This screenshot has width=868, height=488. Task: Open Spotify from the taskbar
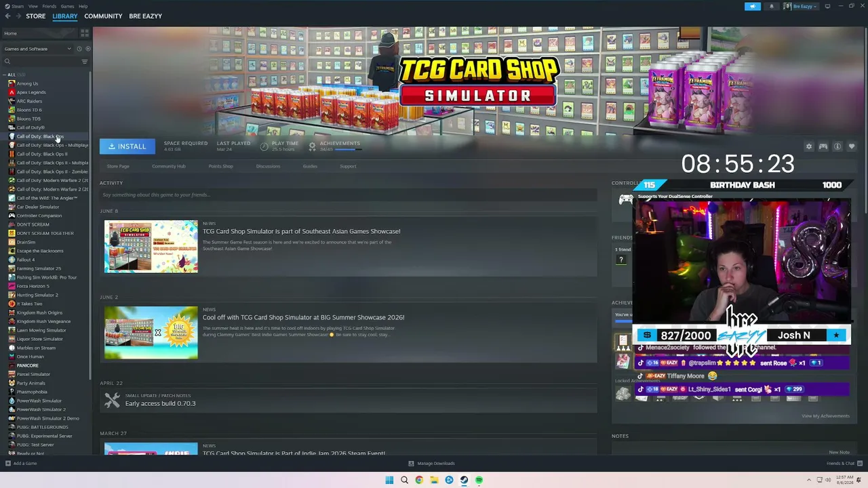pos(479,480)
